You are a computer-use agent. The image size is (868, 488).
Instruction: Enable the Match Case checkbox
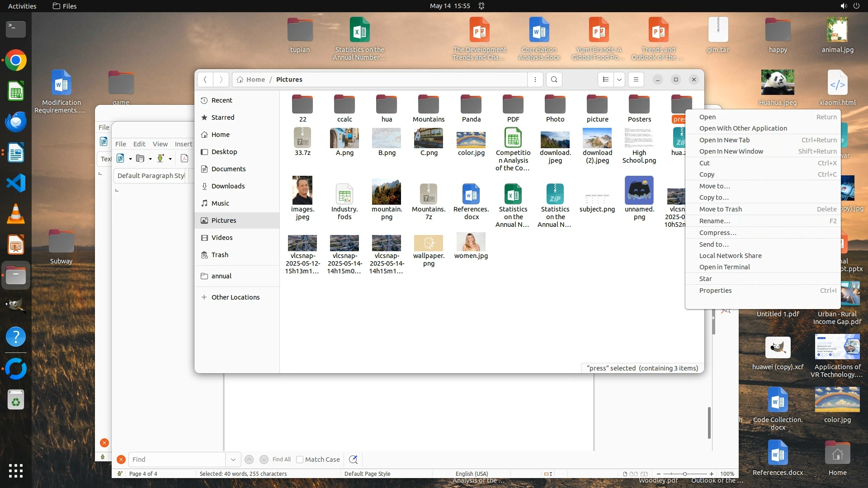(299, 460)
